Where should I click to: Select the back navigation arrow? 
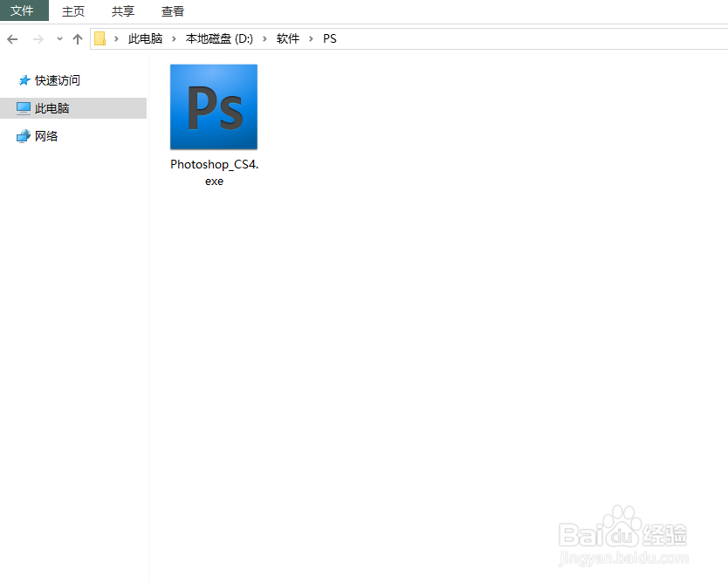[11, 39]
